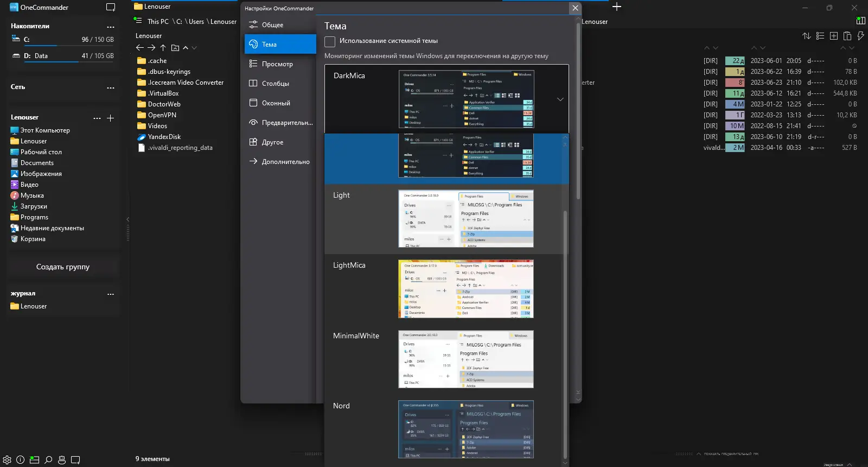Toggle the column layout icon under the window close button

tap(861, 21)
